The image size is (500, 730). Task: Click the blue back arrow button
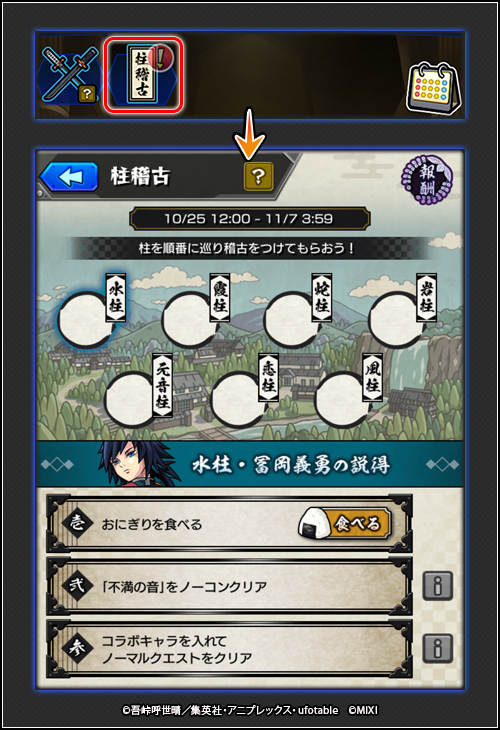click(x=69, y=177)
